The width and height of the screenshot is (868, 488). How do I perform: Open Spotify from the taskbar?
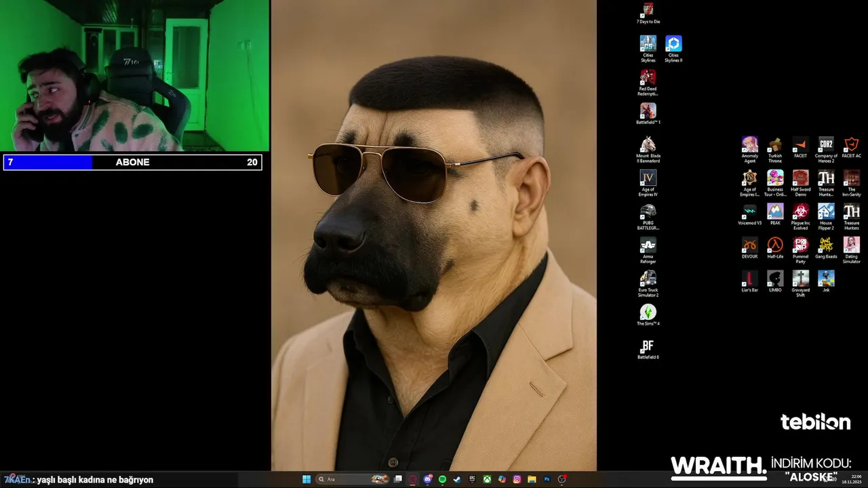tap(443, 479)
